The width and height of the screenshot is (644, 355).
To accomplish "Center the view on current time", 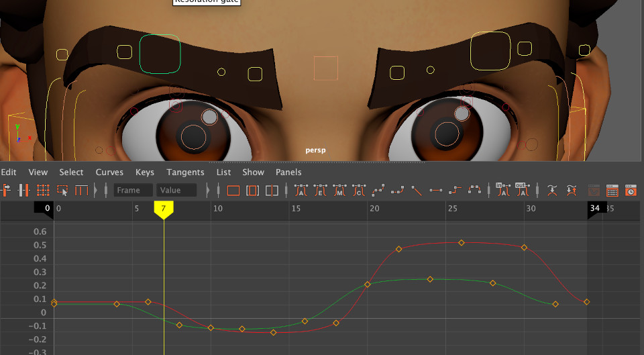I will [272, 191].
